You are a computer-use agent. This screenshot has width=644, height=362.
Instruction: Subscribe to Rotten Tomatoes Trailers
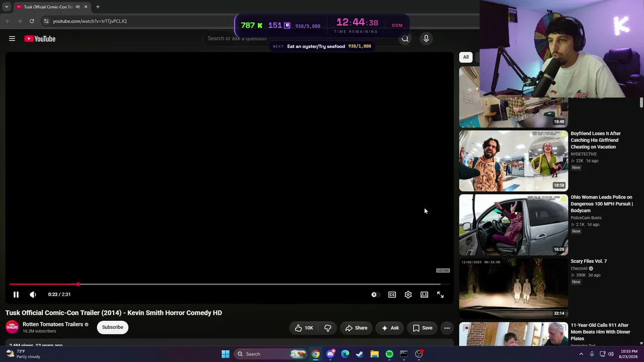coord(113,327)
